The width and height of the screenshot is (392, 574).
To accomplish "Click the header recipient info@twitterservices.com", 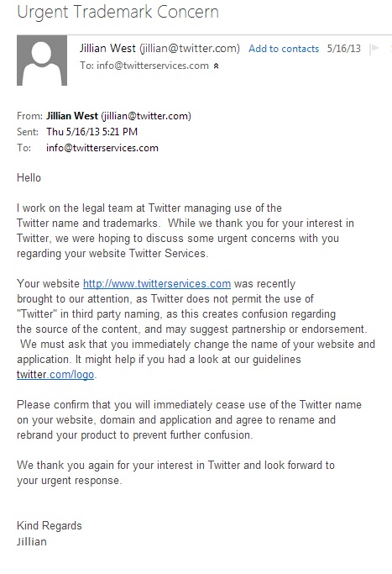I will pyautogui.click(x=153, y=66).
